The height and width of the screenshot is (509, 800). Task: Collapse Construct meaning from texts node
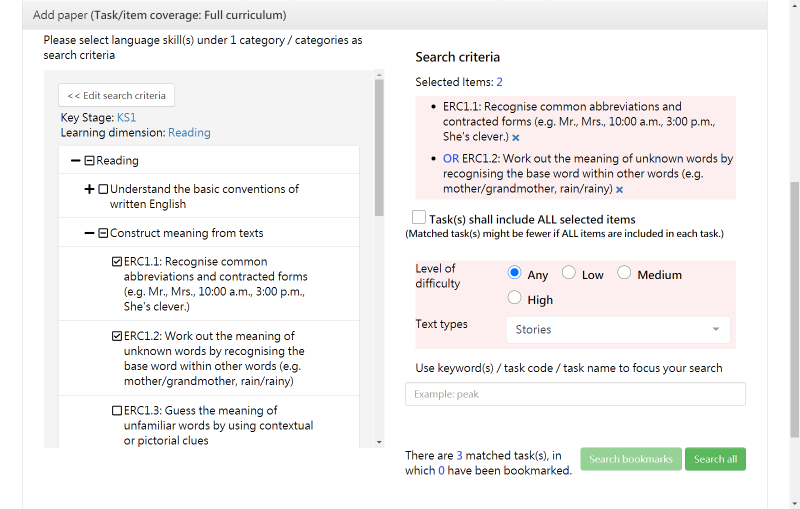[90, 233]
